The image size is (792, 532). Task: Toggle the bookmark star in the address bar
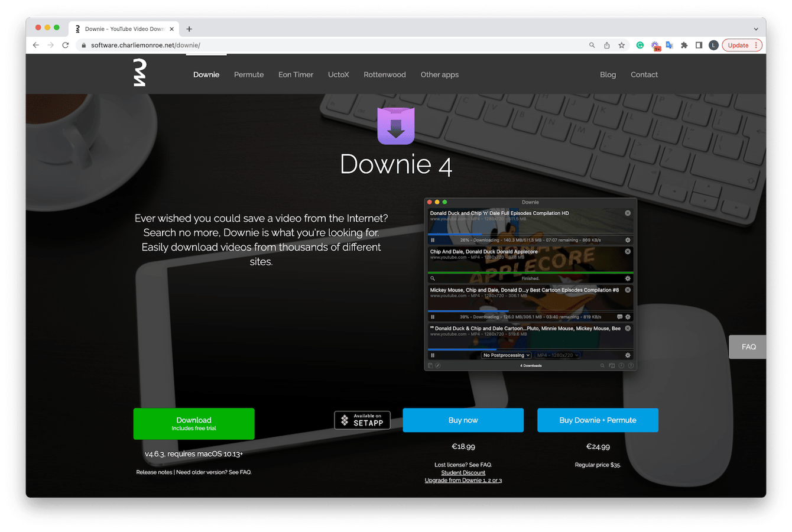coord(621,44)
